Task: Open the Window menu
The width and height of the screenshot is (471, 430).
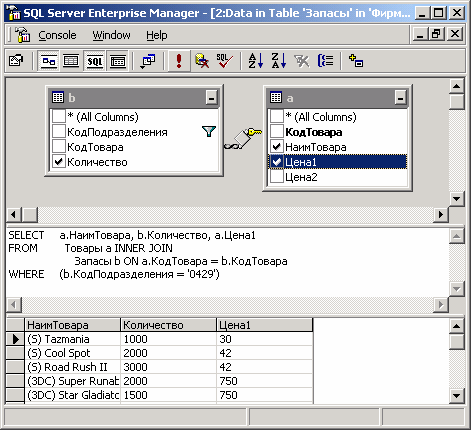Action: click(111, 35)
